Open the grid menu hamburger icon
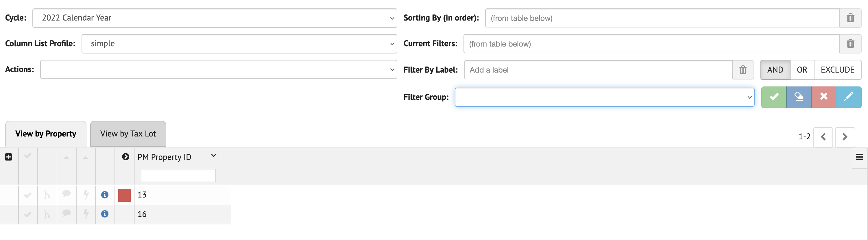Screen dimensions: 868x240 (x=859, y=157)
